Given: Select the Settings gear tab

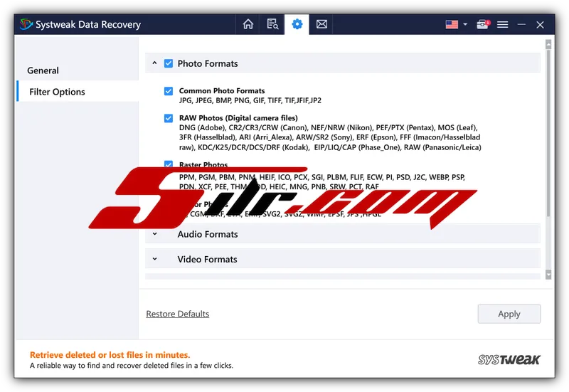Looking at the screenshot, I should (297, 24).
